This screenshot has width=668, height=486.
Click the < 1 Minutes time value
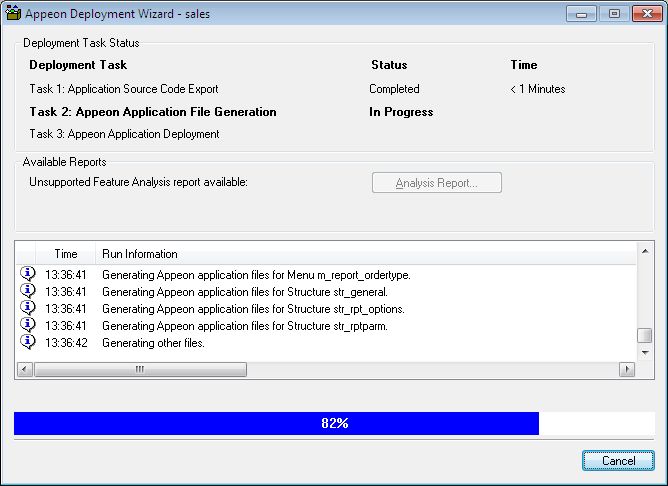point(538,89)
